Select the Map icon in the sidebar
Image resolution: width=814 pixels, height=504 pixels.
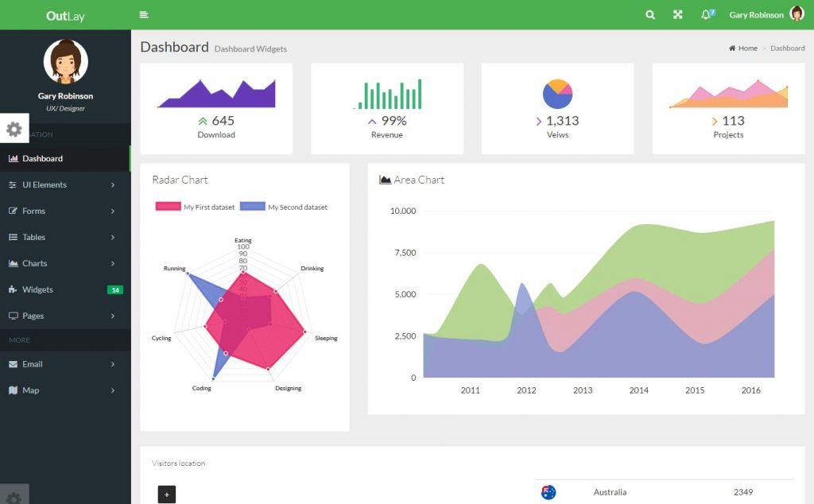coord(13,390)
